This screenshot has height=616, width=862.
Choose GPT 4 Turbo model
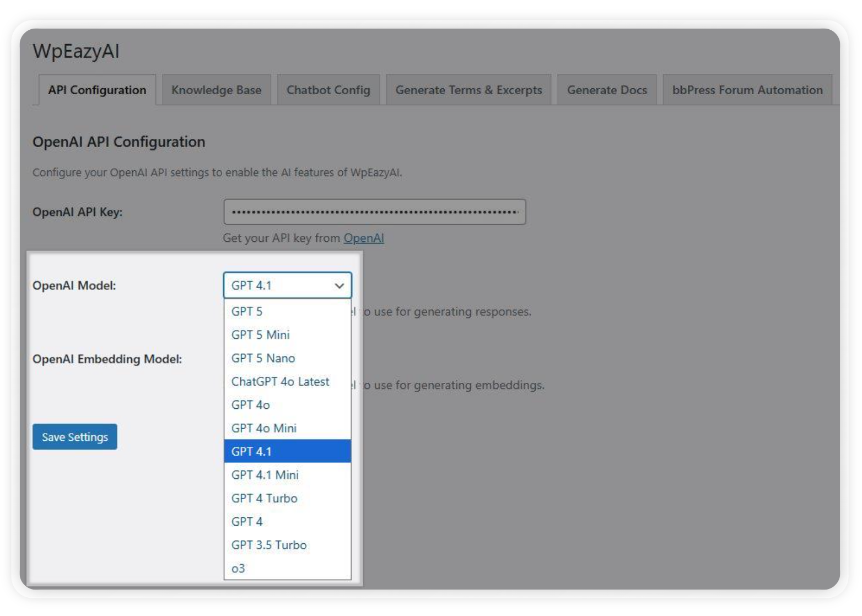coord(264,498)
